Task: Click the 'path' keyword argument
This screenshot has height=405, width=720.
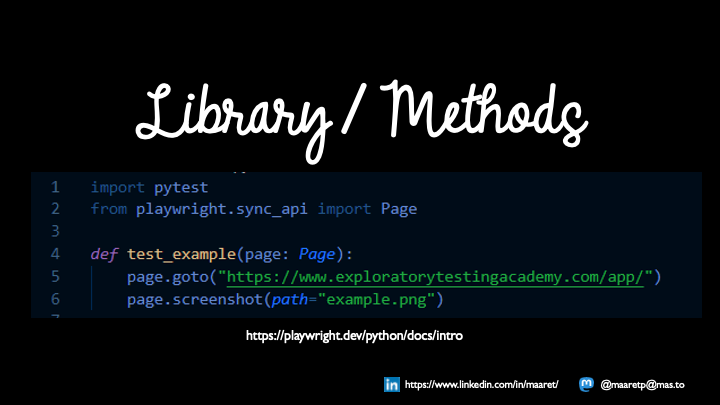Action: coord(289,299)
